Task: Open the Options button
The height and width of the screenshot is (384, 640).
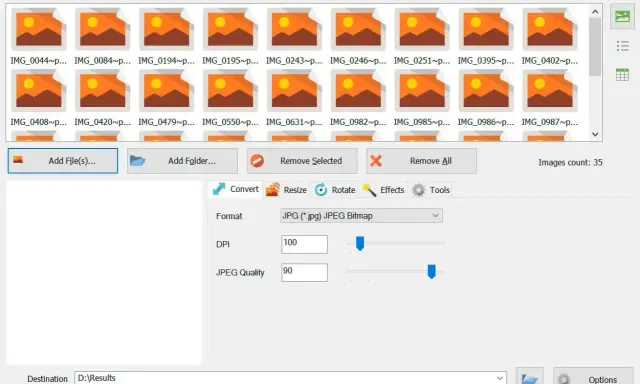Action: tap(593, 377)
